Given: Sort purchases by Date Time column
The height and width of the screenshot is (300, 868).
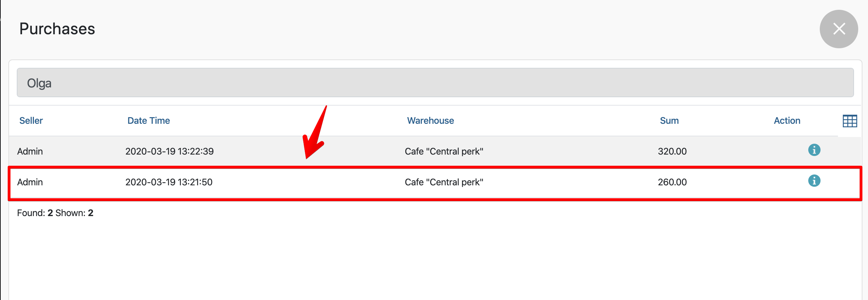Looking at the screenshot, I should (149, 121).
